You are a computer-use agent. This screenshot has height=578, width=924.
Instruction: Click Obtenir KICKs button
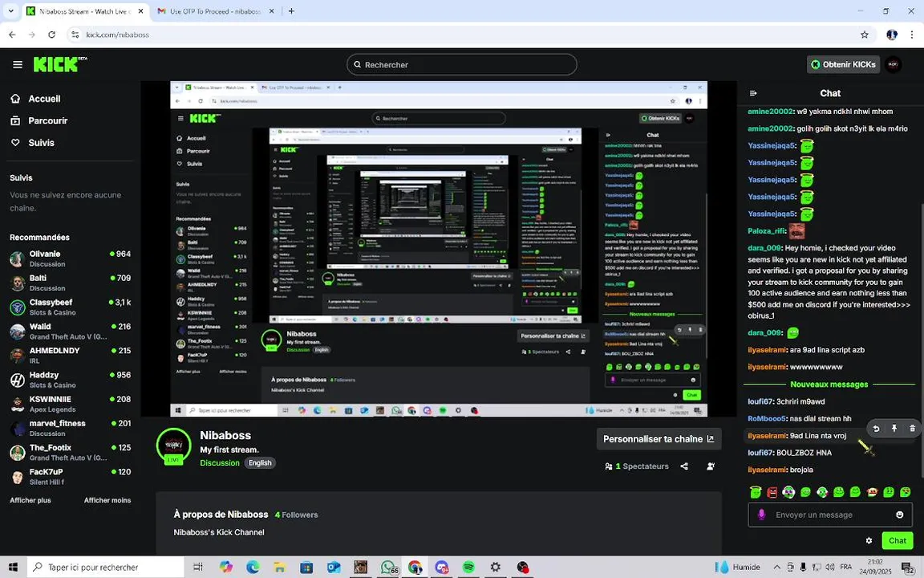(x=843, y=64)
